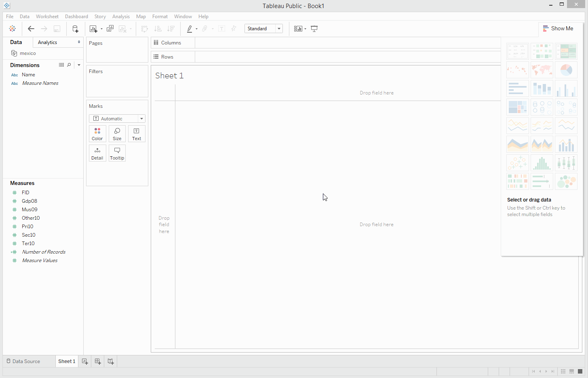The height and width of the screenshot is (378, 588).
Task: Expand the New Worksheet dropdown arrow
Action: point(101,29)
